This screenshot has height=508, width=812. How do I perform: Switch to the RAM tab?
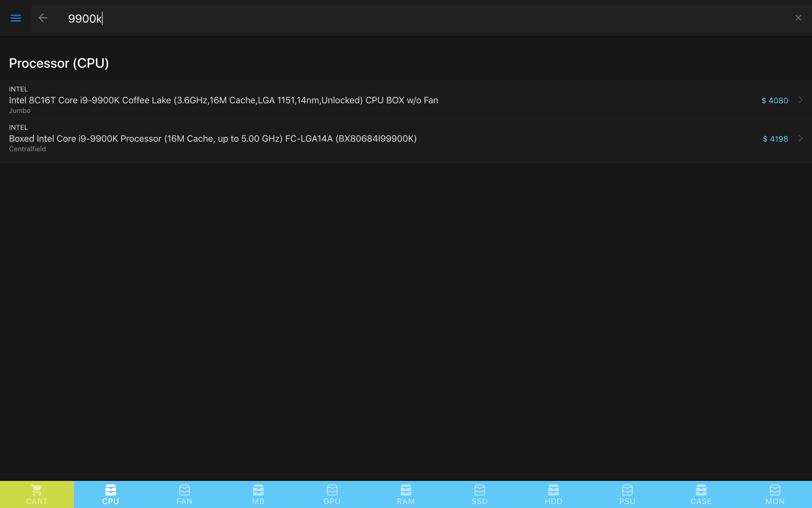[x=406, y=494]
